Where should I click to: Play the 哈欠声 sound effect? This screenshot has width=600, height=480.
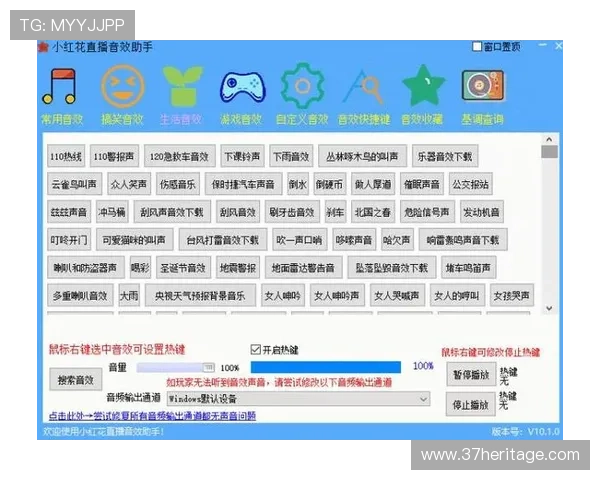(397, 240)
